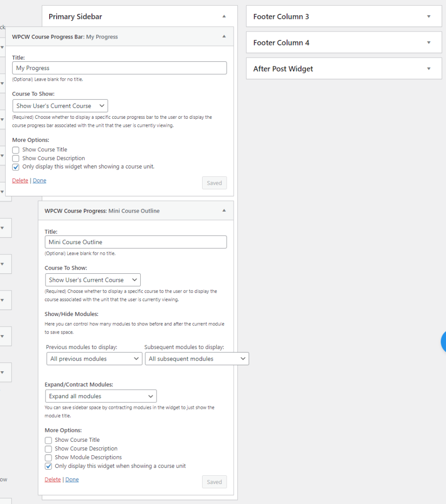Screen dimensions: 446x504
Task: Open Course To Show dropdown in Progress Bar widget
Action: pyautogui.click(x=60, y=106)
